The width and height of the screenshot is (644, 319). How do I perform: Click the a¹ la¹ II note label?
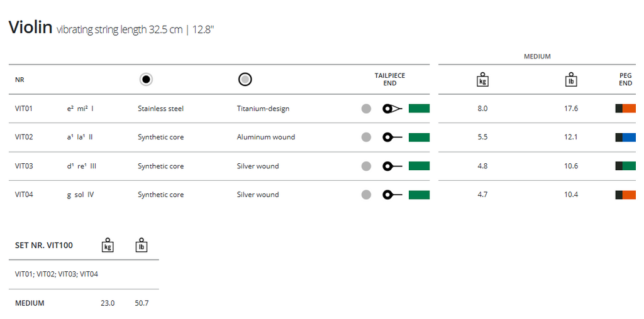point(80,138)
